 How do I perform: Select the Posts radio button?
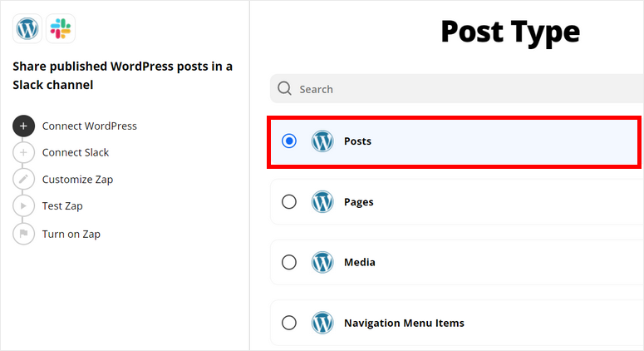click(289, 141)
